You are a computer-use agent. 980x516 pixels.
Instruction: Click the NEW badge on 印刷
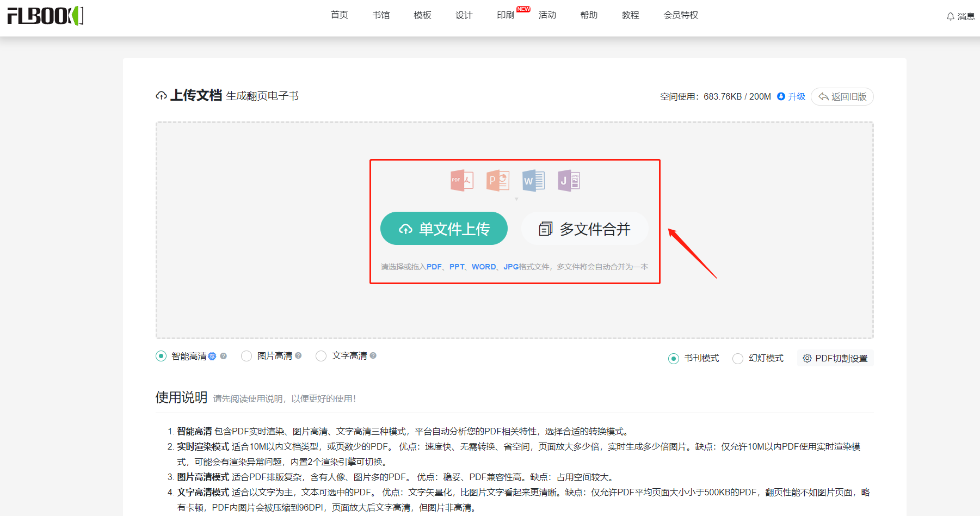click(x=523, y=9)
